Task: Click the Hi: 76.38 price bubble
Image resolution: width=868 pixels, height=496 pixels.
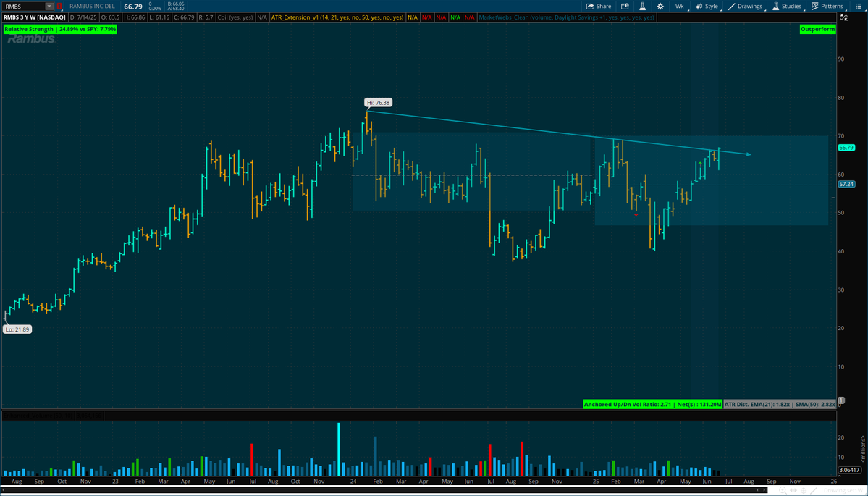Action: click(x=378, y=102)
